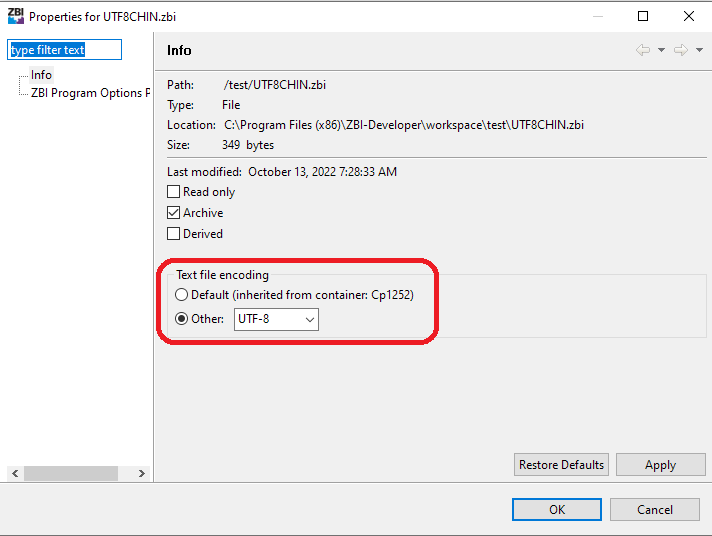Open the forward history dropdown arrow
Viewport: 712px width, 536px height.
698,51
